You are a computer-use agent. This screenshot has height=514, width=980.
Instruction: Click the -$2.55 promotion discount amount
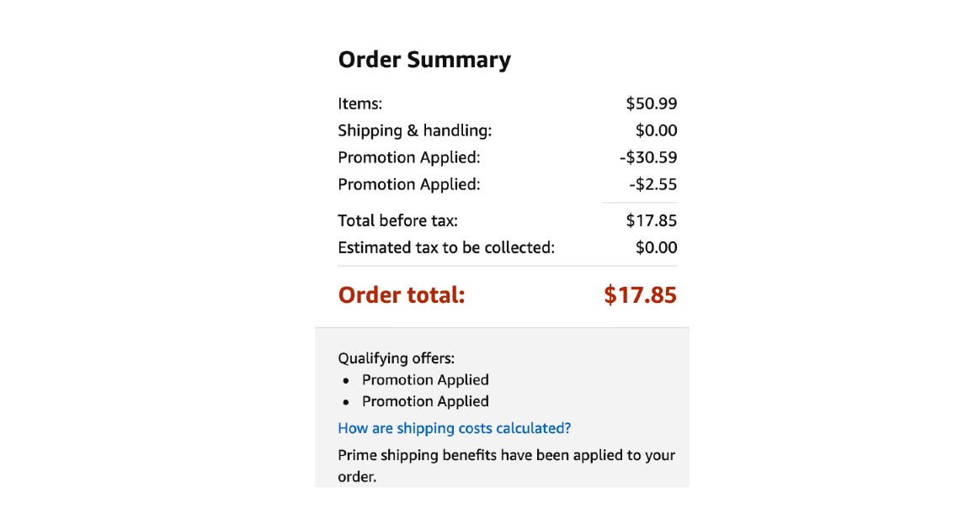click(652, 184)
